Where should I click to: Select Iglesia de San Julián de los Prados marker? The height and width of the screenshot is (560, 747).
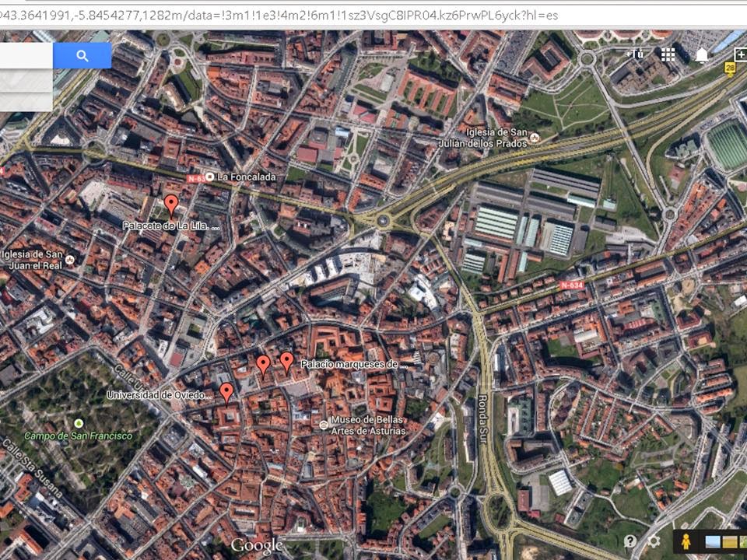[x=534, y=138]
